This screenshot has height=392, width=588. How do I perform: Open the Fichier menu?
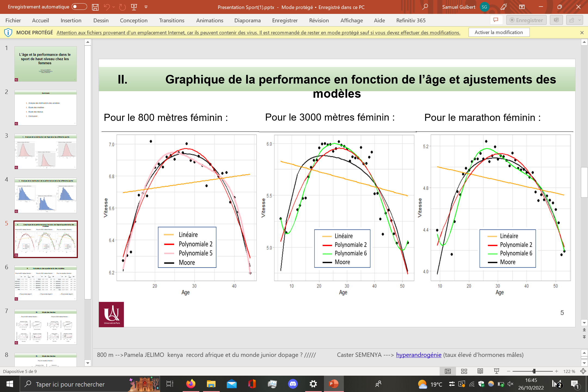[x=13, y=20]
